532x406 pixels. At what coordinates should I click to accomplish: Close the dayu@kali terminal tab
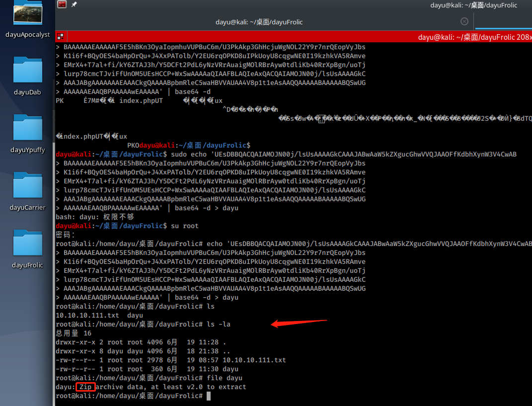[464, 22]
